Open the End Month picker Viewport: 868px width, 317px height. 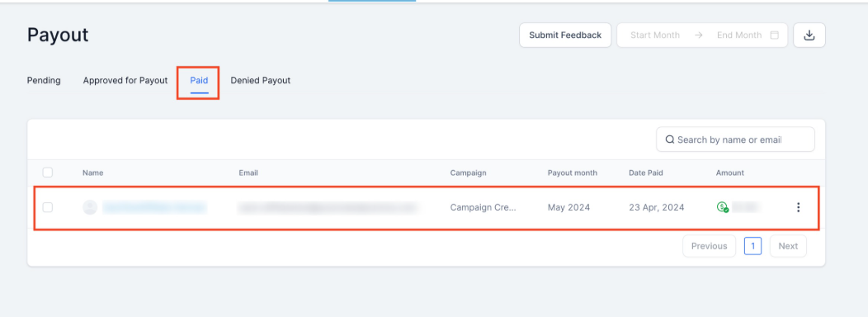click(739, 35)
